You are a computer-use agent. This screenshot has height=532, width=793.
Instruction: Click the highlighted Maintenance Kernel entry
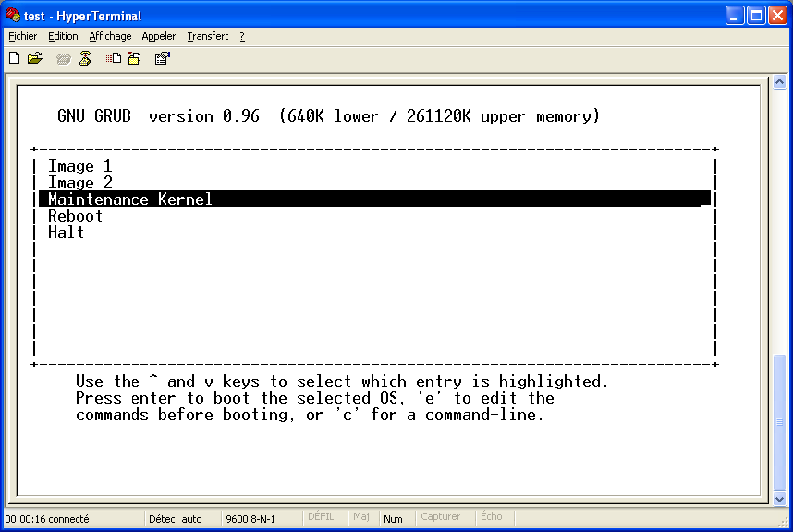[x=374, y=199]
